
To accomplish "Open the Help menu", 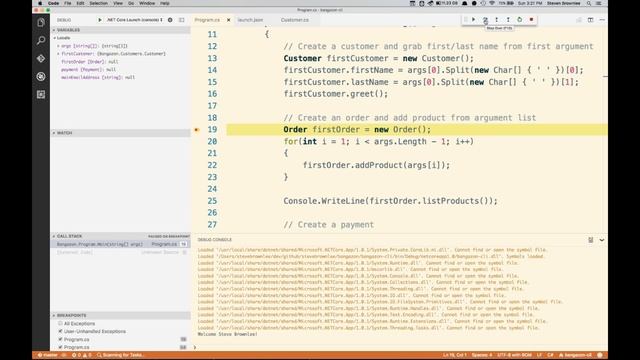I will 165,3.
